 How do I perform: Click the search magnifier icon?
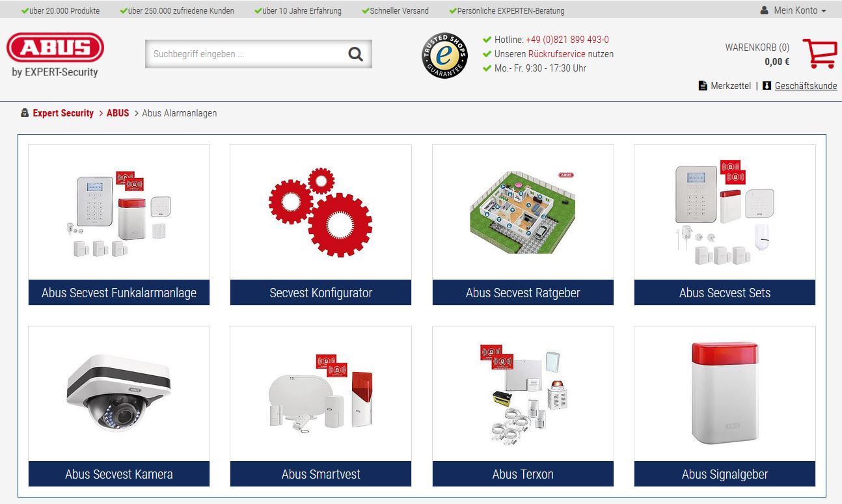pyautogui.click(x=355, y=54)
